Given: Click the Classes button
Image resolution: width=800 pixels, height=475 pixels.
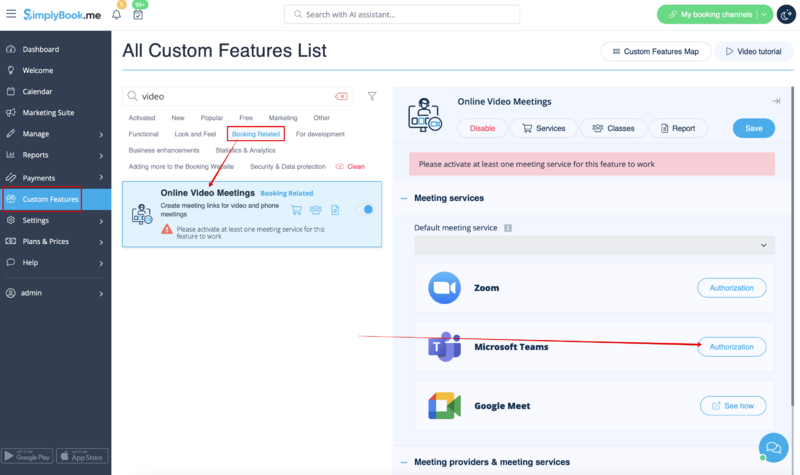Looking at the screenshot, I should click(613, 128).
